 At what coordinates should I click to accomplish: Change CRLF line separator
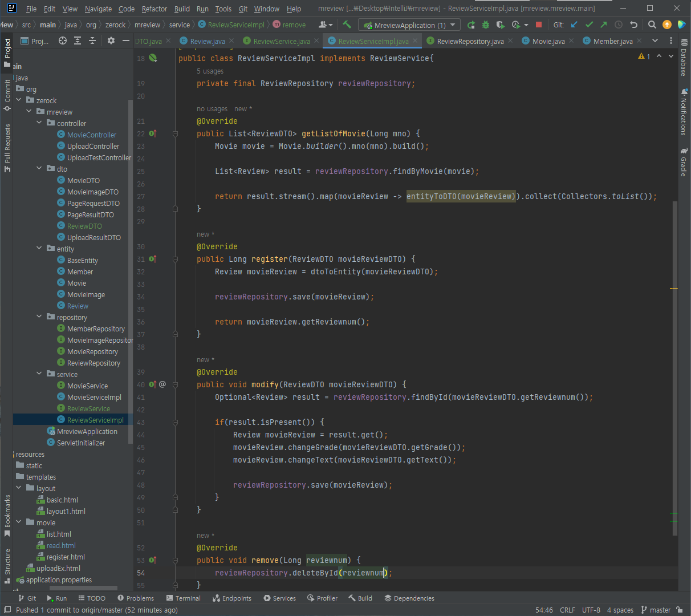click(567, 610)
